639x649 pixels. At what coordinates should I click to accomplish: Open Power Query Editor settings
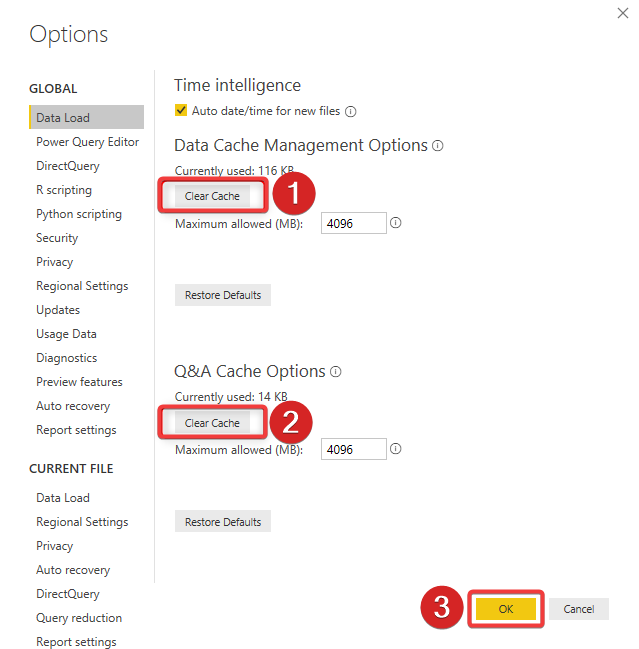point(87,142)
